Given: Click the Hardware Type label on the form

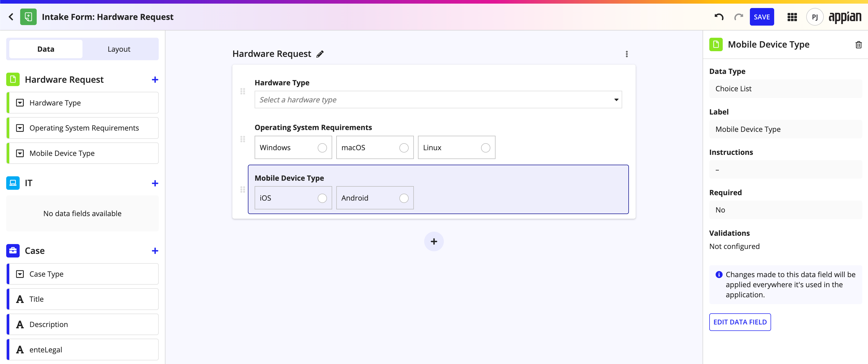Looking at the screenshot, I should (x=282, y=82).
